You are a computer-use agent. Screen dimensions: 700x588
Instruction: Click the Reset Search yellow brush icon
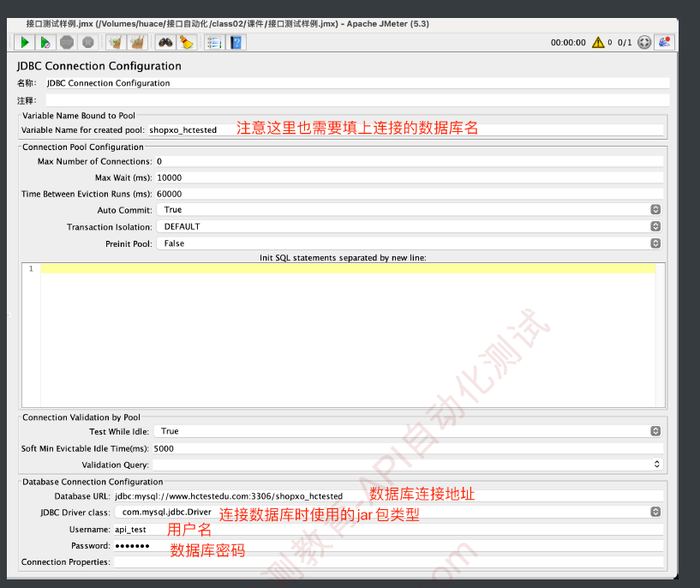coord(187,42)
